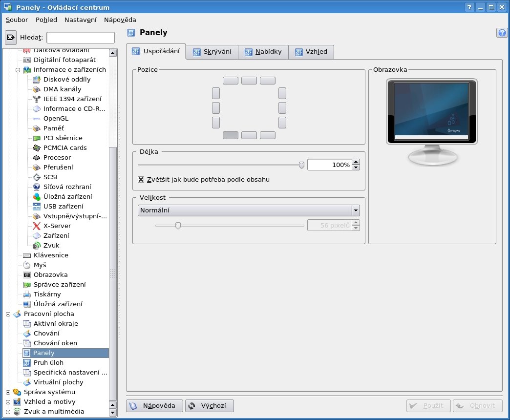This screenshot has height=420, width=510.
Task: Select Specifická nastavení tree entry
Action: pyautogui.click(x=70, y=373)
